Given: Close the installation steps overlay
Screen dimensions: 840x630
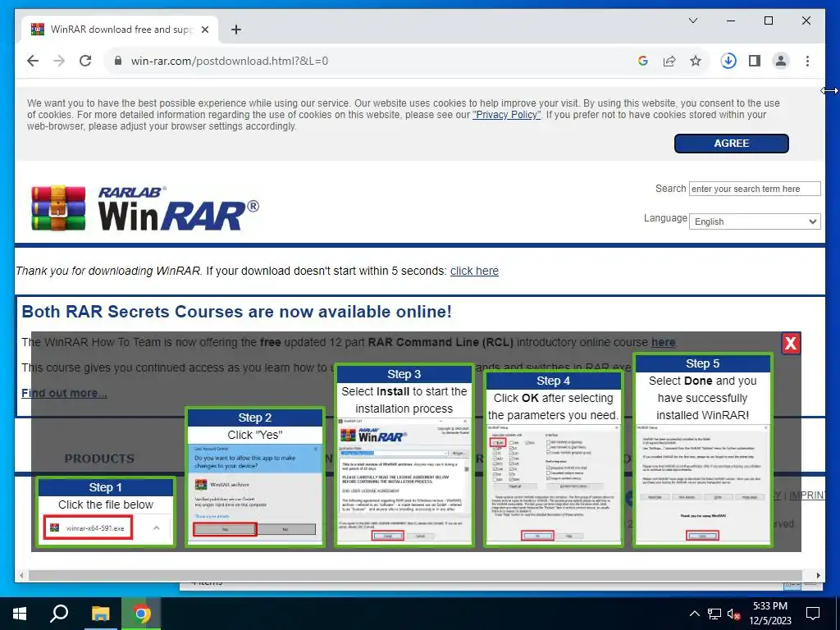Looking at the screenshot, I should (x=791, y=344).
